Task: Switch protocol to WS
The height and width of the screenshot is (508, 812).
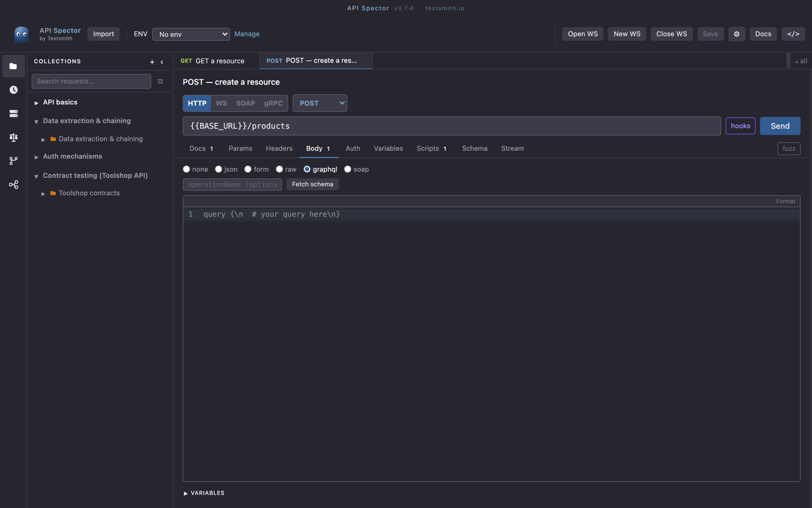Action: [221, 103]
